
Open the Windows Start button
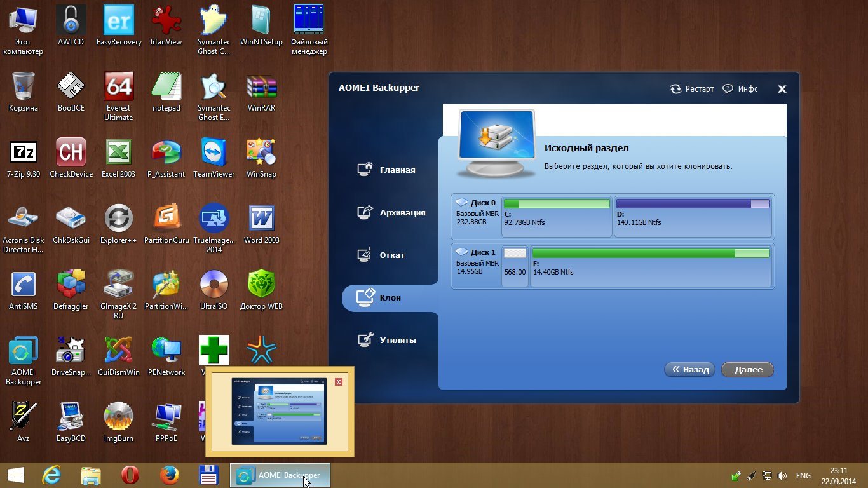coord(16,475)
